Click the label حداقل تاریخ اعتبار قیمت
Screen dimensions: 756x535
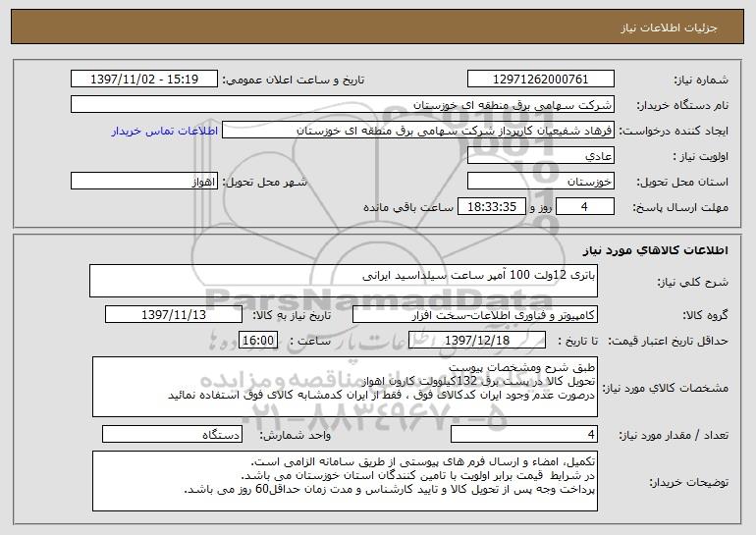[668, 342]
